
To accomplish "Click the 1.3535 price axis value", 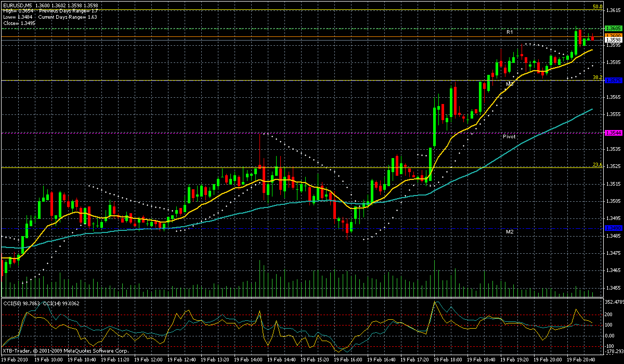I will pos(614,149).
